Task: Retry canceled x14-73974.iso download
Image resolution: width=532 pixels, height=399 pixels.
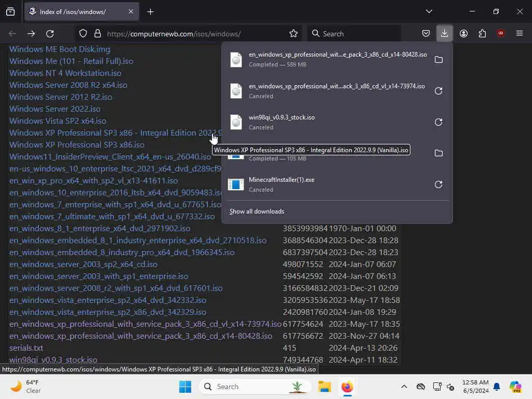Action: [x=438, y=91]
